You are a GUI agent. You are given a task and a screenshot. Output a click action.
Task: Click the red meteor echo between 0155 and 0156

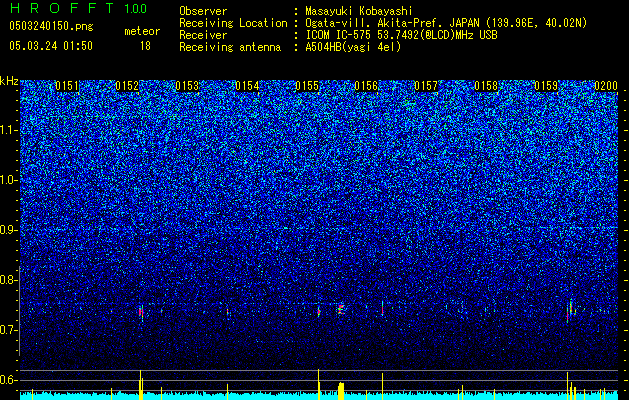[341, 309]
